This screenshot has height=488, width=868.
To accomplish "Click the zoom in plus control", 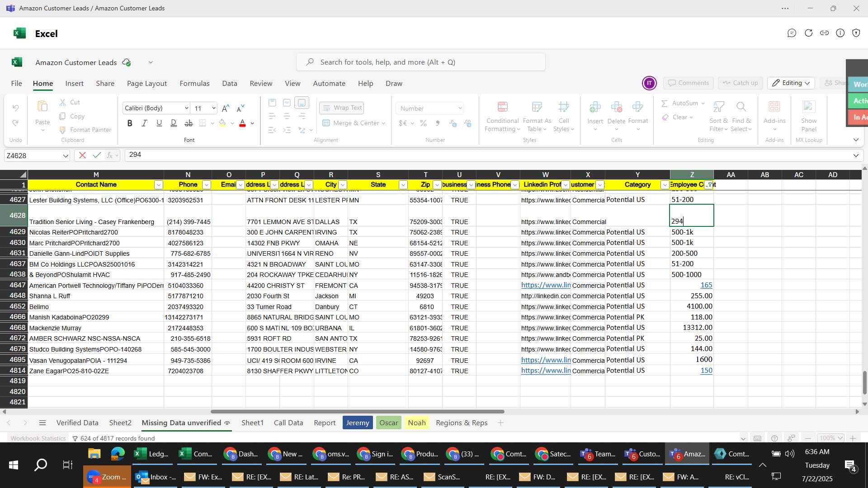I will pos(853,438).
